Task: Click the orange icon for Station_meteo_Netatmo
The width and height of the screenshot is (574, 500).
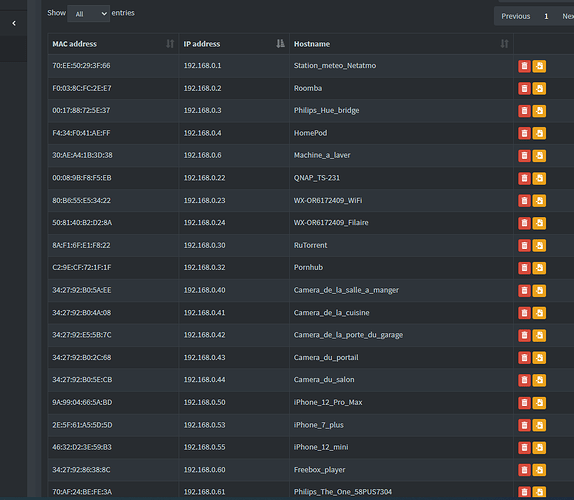Action: tap(539, 66)
